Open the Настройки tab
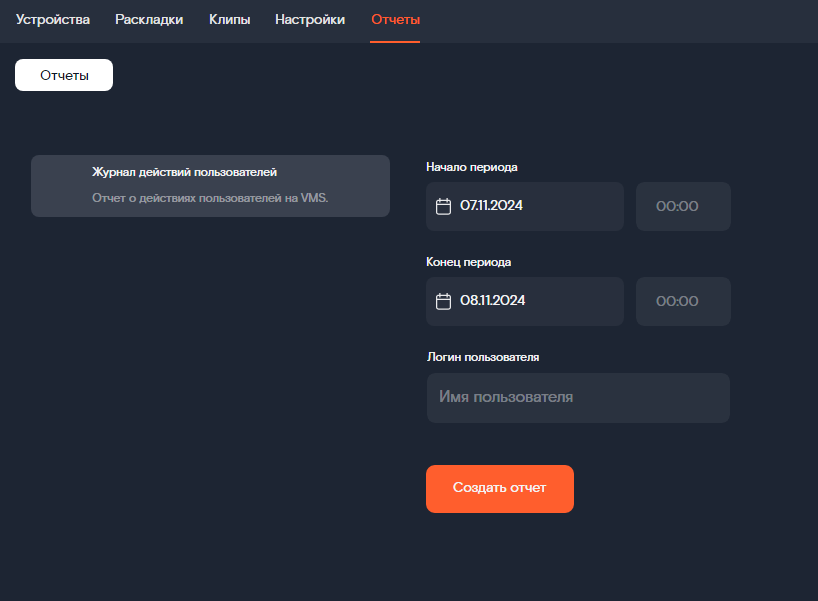This screenshot has height=601, width=818. (x=310, y=20)
